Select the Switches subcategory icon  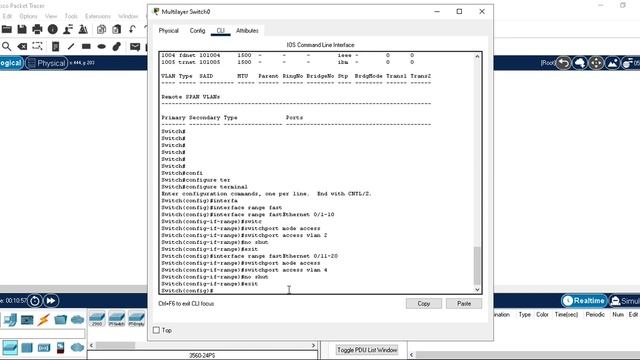point(10,347)
